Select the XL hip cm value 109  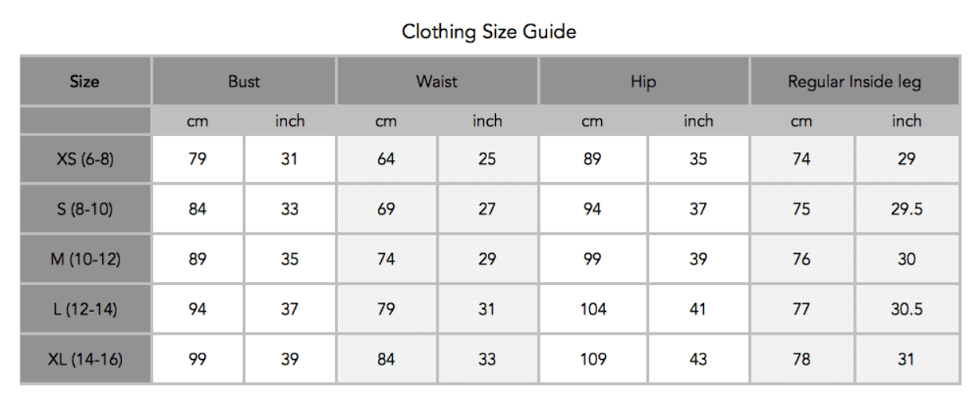(x=593, y=360)
